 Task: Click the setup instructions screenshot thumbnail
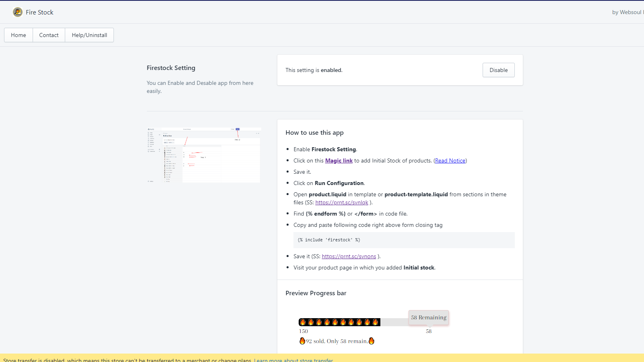coord(204,155)
